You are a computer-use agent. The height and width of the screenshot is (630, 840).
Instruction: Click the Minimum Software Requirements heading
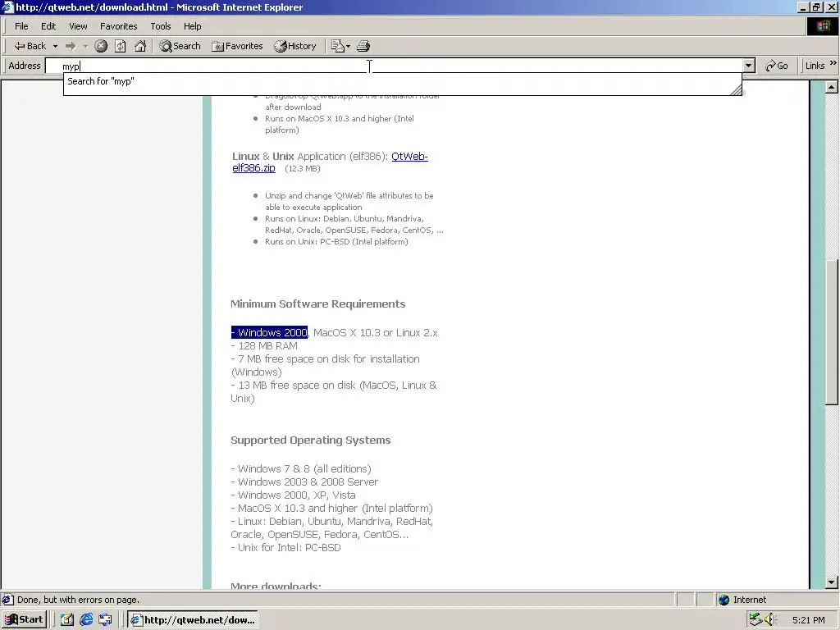point(317,304)
